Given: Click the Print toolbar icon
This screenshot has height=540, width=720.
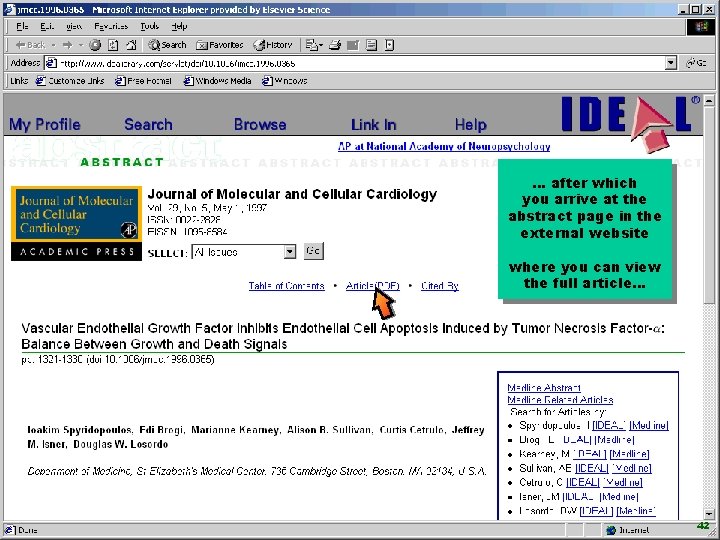Looking at the screenshot, I should click(x=335, y=45).
